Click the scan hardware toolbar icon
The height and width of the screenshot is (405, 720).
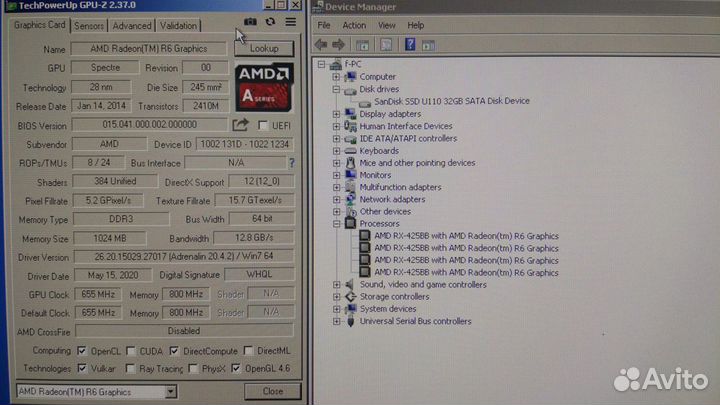coord(428,45)
